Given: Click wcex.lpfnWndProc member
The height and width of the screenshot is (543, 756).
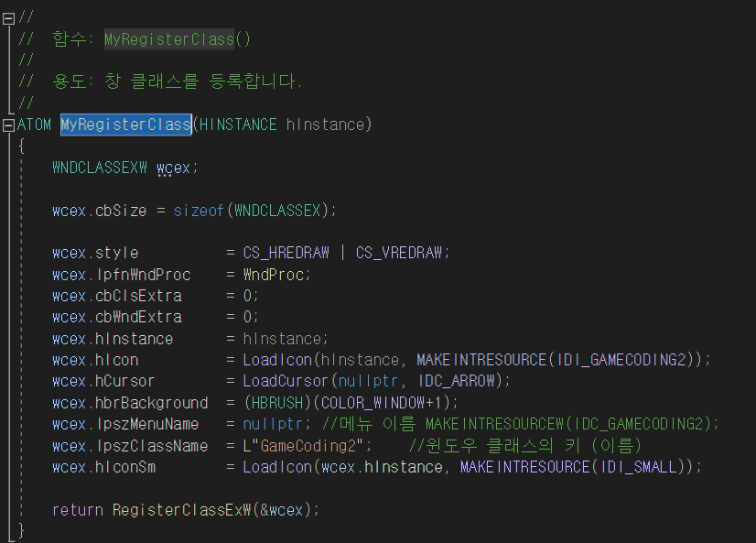Looking at the screenshot, I should coord(122,275).
